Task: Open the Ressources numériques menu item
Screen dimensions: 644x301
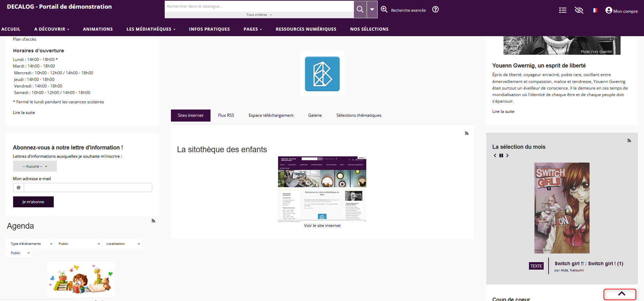Action: 306,29
